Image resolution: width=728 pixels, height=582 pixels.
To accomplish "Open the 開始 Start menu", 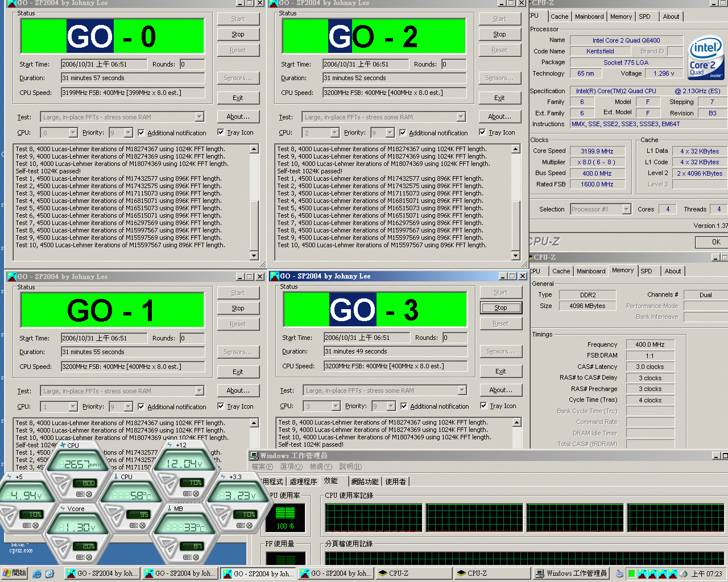I will (14, 573).
